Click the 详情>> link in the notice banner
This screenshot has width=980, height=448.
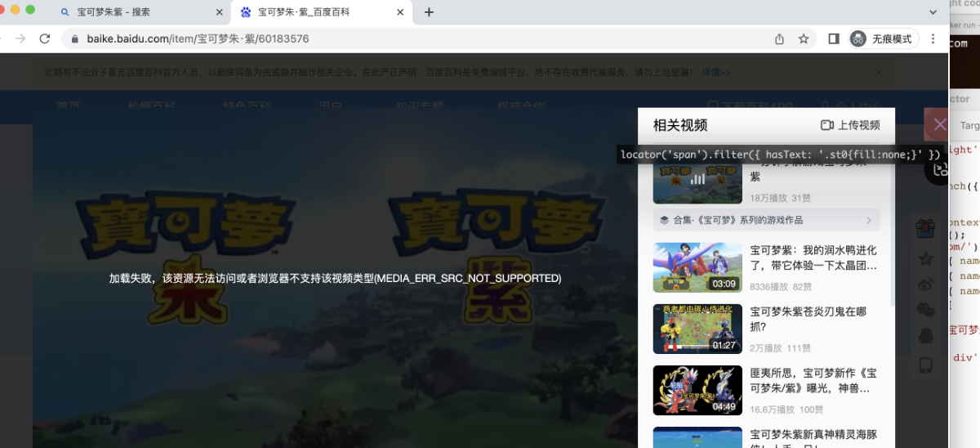pyautogui.click(x=716, y=72)
